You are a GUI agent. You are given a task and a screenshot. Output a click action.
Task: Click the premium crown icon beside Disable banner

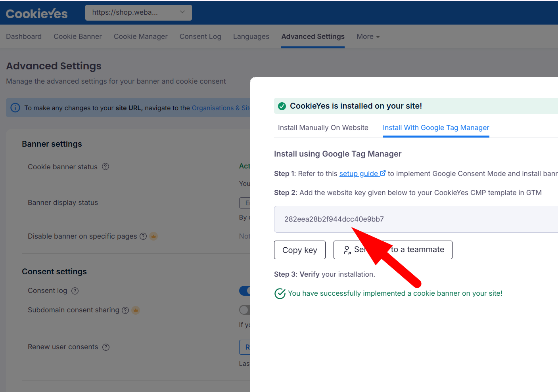click(x=153, y=236)
